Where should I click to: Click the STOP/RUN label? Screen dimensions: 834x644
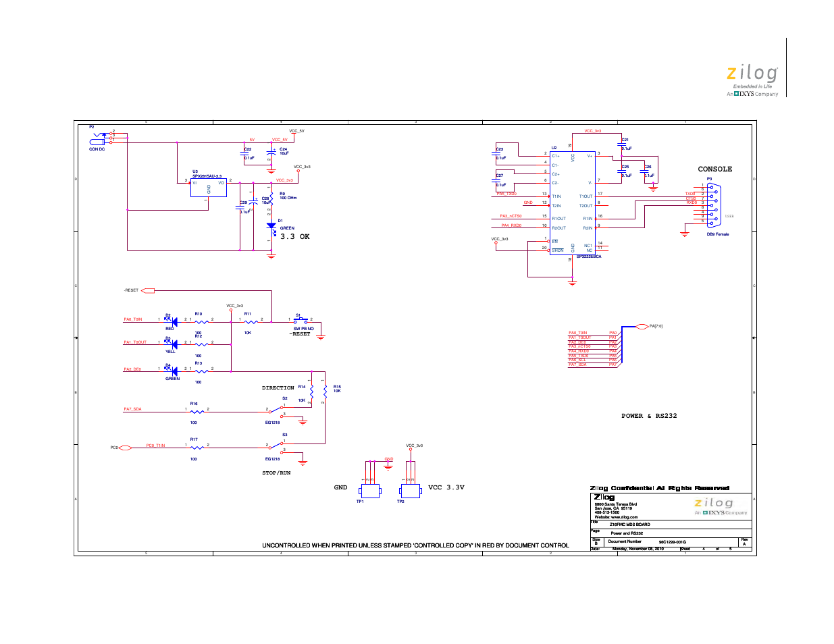point(276,473)
